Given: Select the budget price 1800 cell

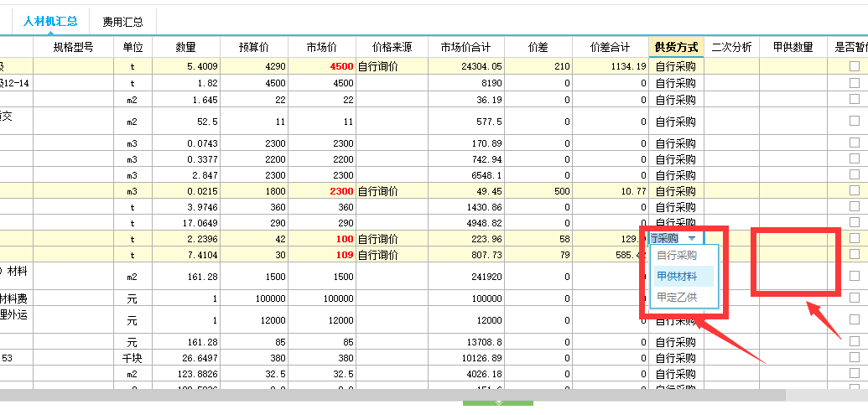Looking at the screenshot, I should (254, 191).
